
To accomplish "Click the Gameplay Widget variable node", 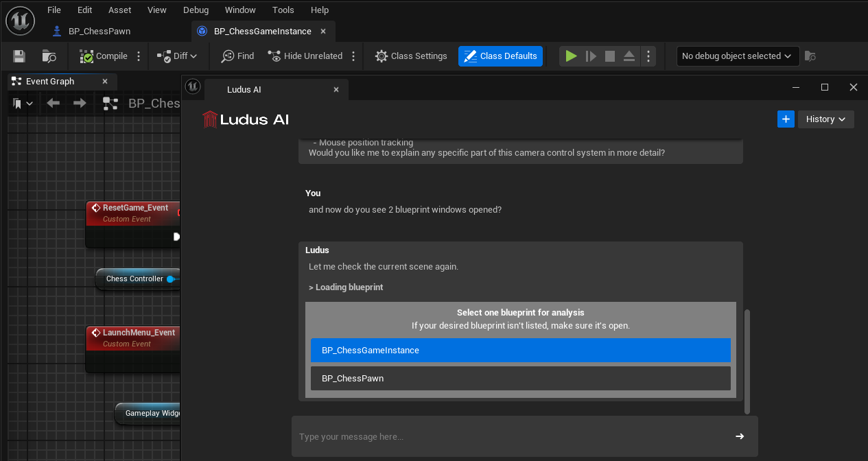I will [x=148, y=413].
